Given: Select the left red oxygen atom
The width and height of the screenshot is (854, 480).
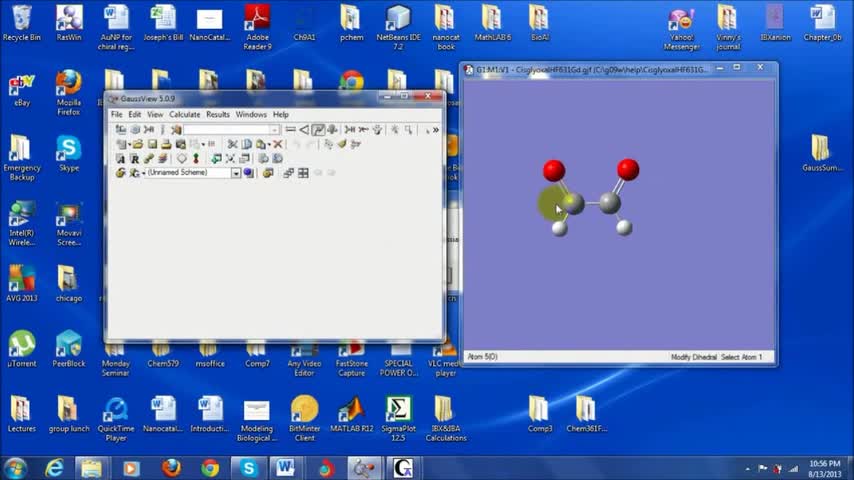Looking at the screenshot, I should click(554, 171).
